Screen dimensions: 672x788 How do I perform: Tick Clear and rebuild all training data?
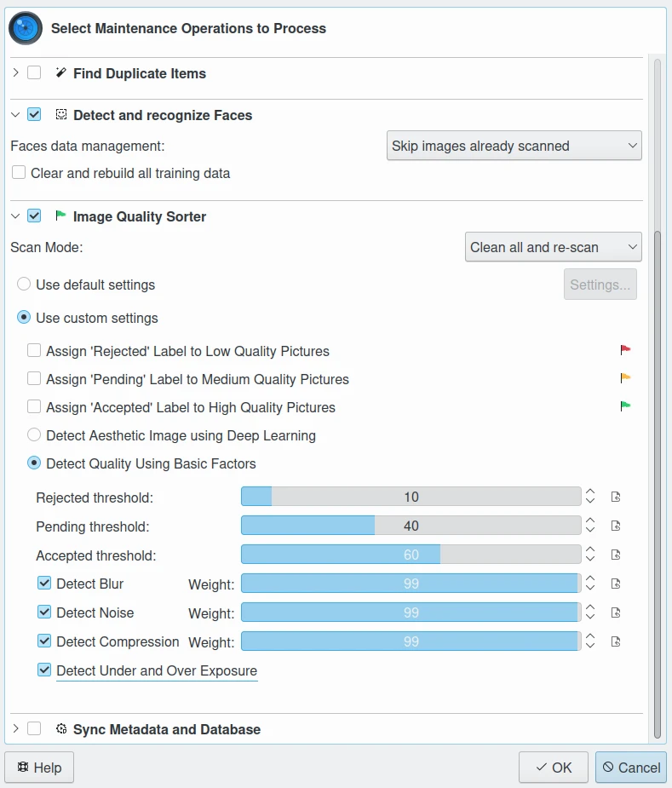pyautogui.click(x=19, y=173)
